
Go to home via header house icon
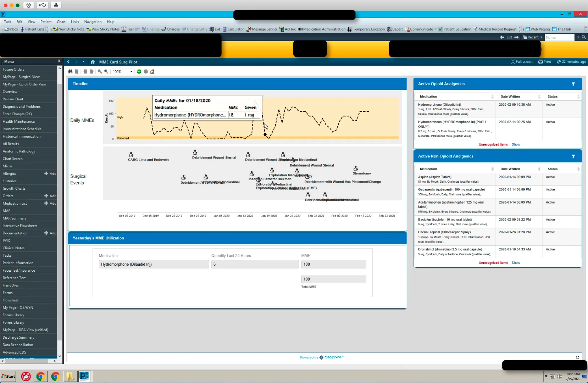point(93,62)
